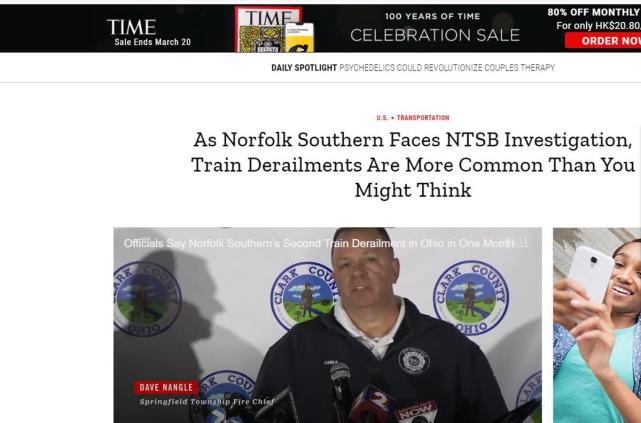The image size is (641, 423).
Task: Open the Psychedelics couples therapy spotlight link
Action: (x=447, y=68)
